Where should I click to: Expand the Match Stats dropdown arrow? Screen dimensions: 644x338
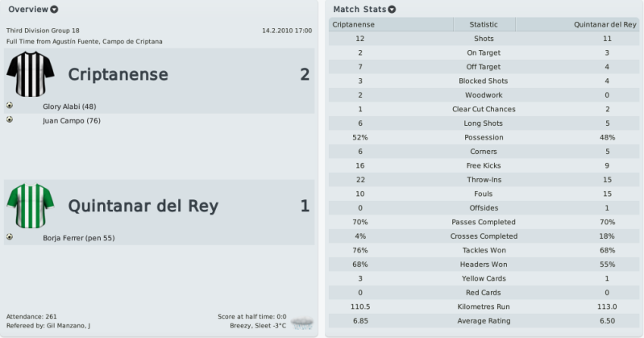[393, 10]
